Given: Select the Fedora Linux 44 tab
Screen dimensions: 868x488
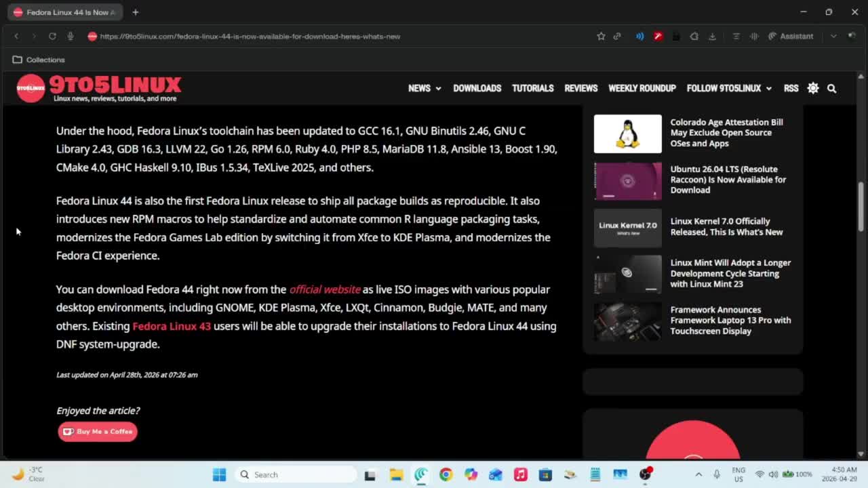Looking at the screenshot, I should click(66, 12).
